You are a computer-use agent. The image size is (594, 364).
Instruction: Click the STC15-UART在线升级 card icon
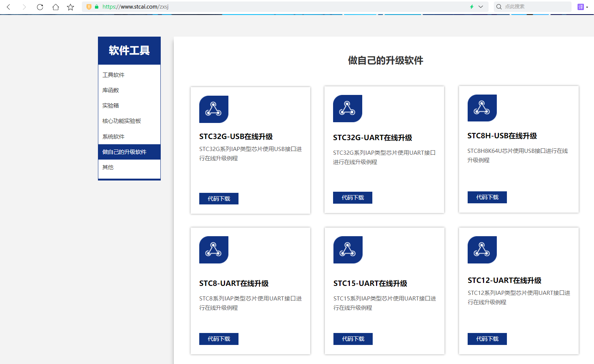[x=348, y=250]
